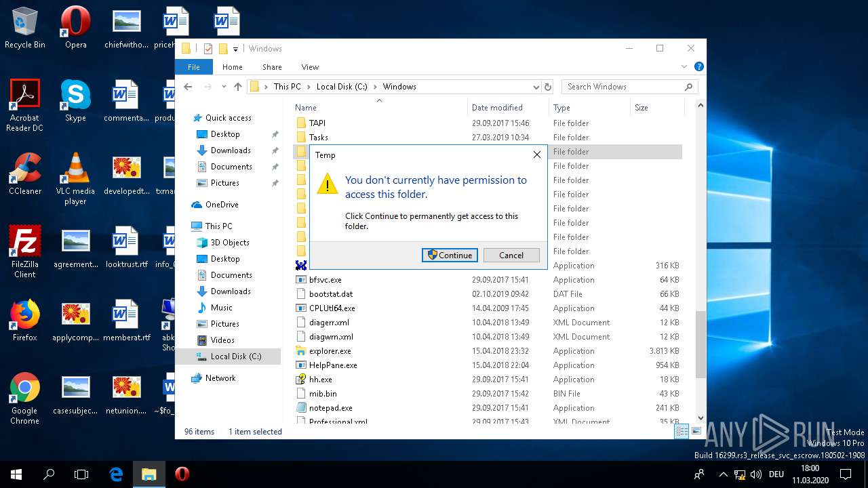
Task: Switch to details view layout
Action: pos(682,431)
